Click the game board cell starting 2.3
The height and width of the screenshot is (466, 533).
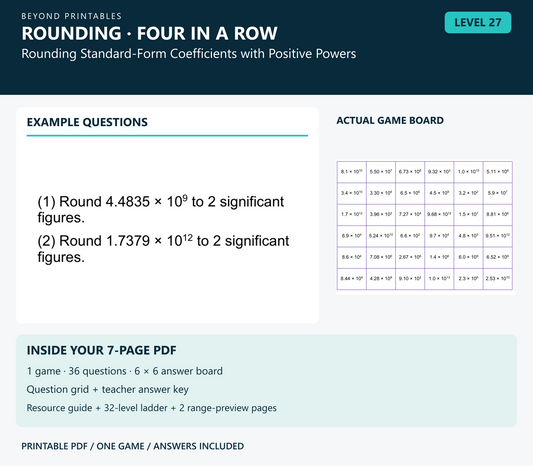point(468,279)
